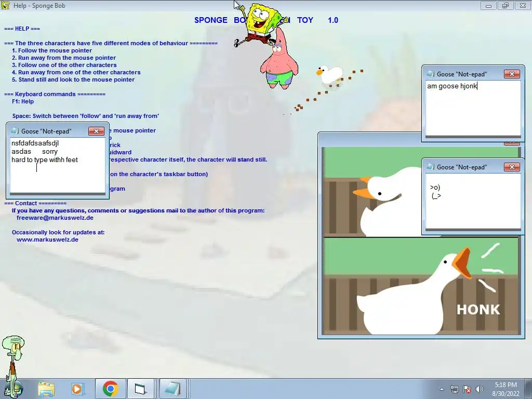
Task: Open Google Chrome from the taskbar
Action: coord(110,389)
